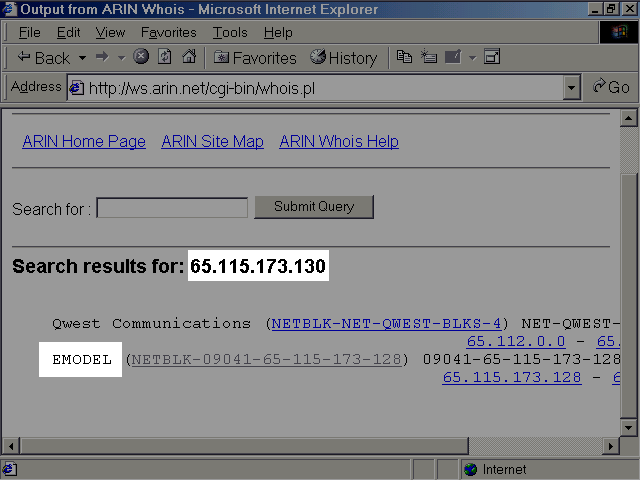
Task: Click the Internet zone status bar indicator
Action: [x=549, y=469]
